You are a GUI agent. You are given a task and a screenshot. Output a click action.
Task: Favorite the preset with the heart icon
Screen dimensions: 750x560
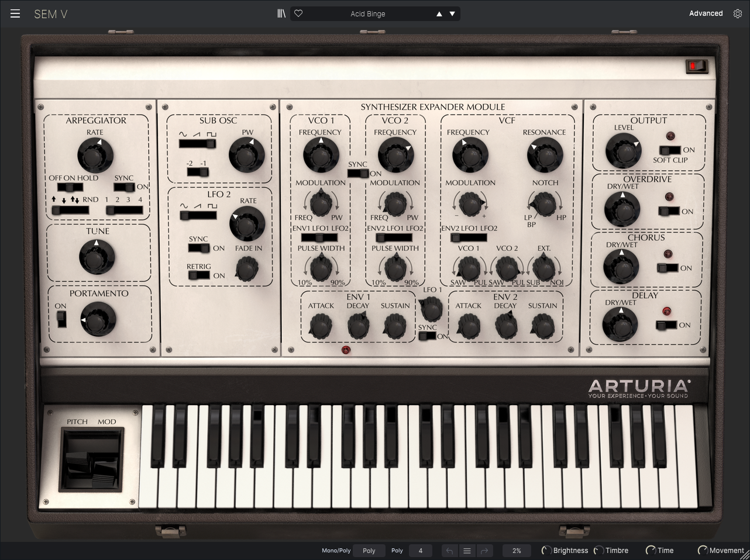(x=298, y=13)
